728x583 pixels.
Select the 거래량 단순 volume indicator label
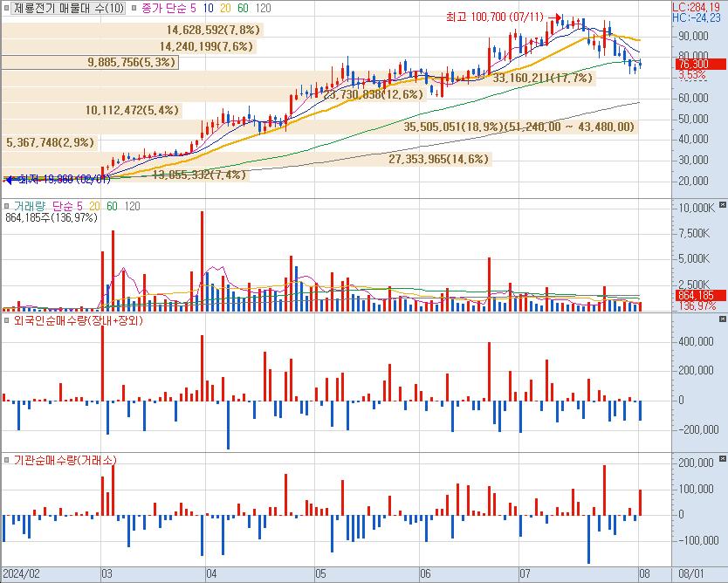45,205
